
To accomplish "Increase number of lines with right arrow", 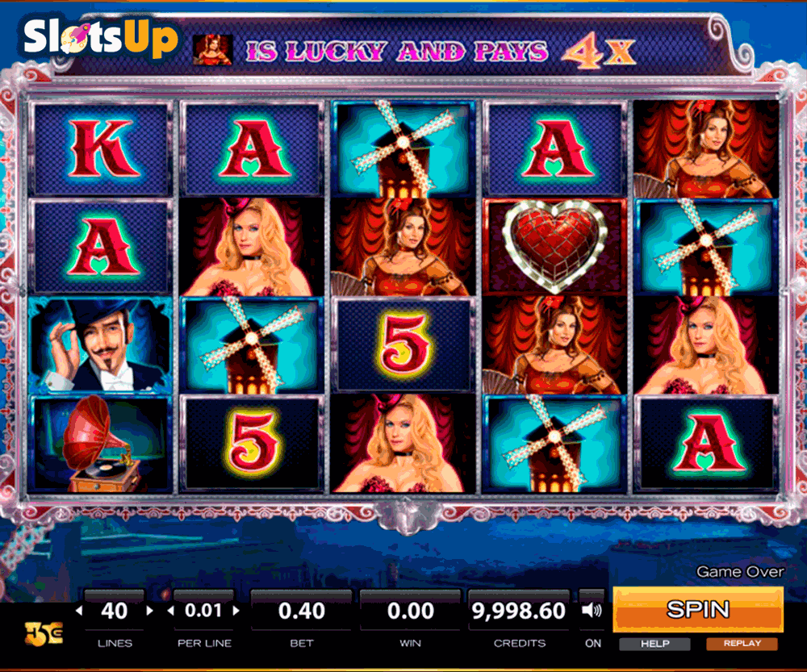I will 150,611.
